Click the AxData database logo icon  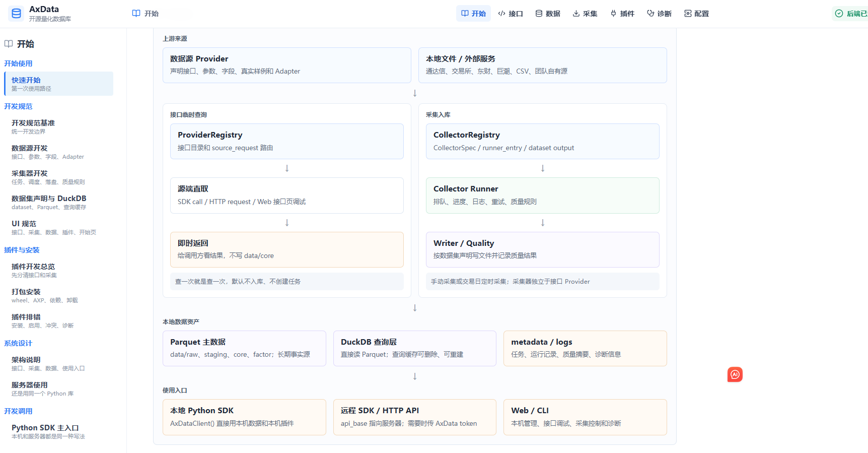[x=16, y=14]
